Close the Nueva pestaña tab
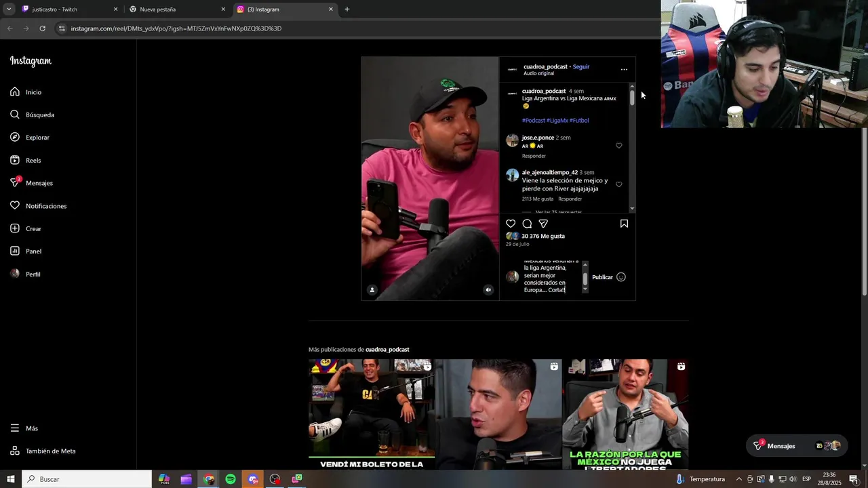The width and height of the screenshot is (868, 488). pyautogui.click(x=223, y=9)
